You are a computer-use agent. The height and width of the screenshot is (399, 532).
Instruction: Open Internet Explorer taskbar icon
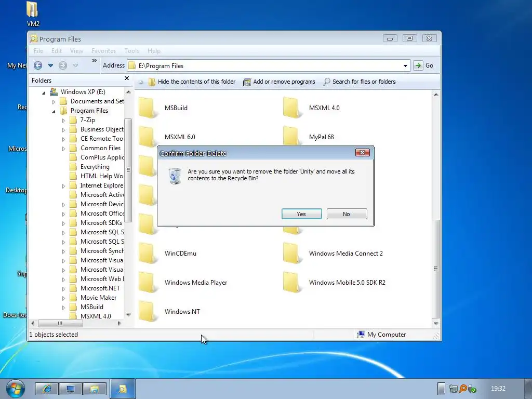click(46, 389)
